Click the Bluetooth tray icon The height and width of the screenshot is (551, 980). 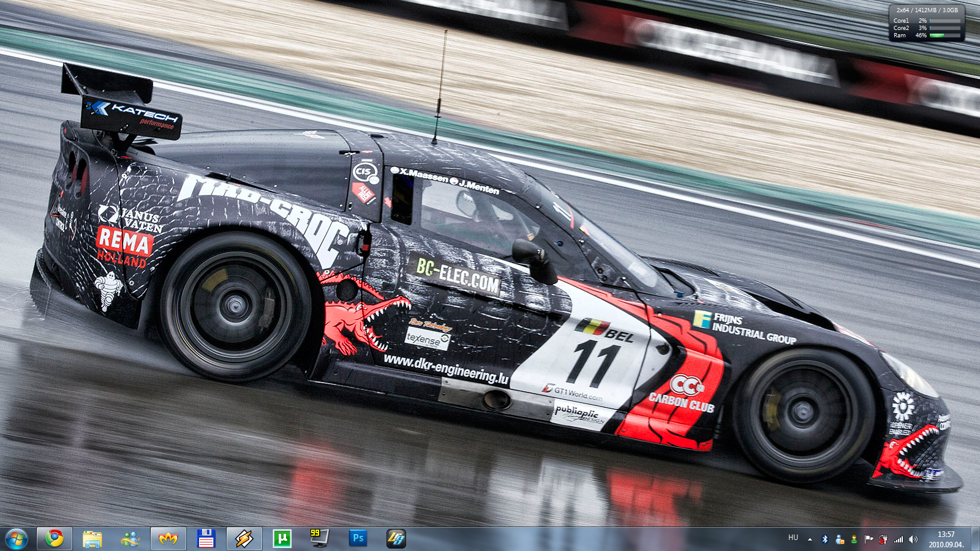coord(824,539)
